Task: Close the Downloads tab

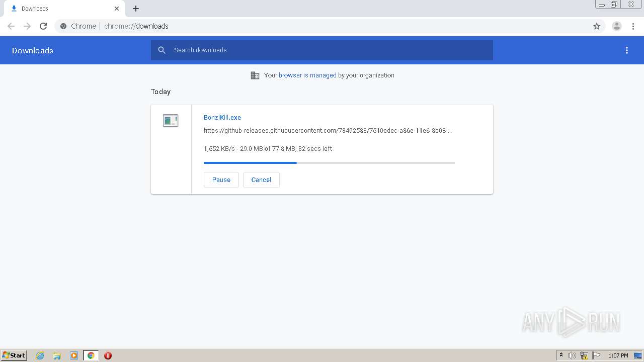Action: point(117,9)
